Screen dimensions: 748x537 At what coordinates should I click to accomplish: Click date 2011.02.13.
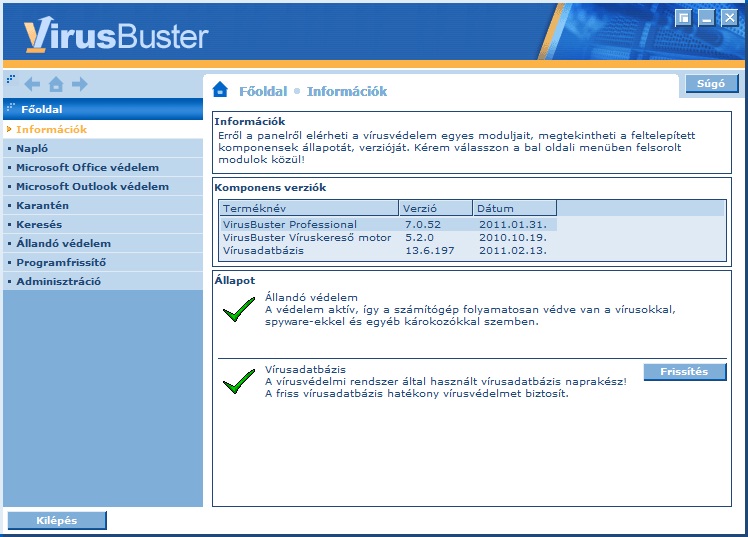[x=513, y=250]
